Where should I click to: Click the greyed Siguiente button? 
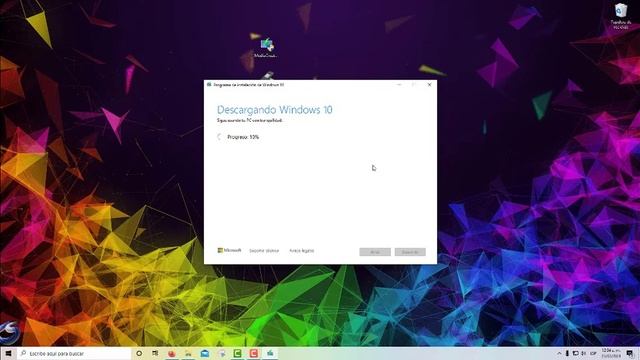[410, 252]
